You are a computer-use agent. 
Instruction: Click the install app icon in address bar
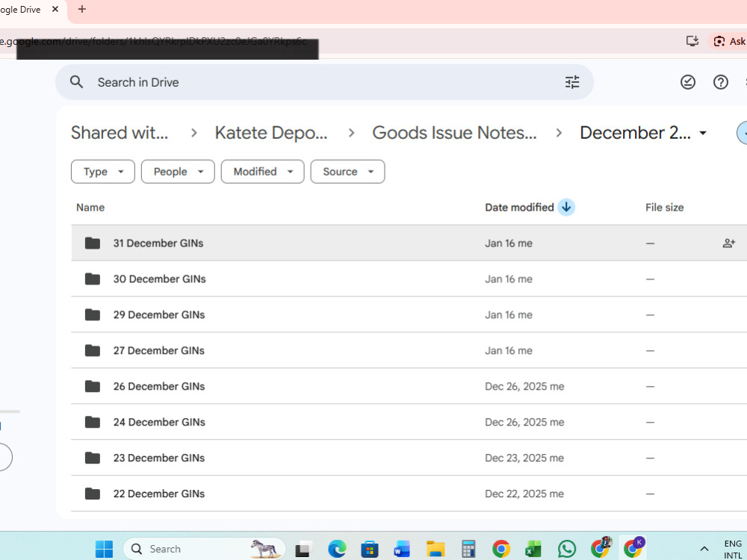(692, 41)
